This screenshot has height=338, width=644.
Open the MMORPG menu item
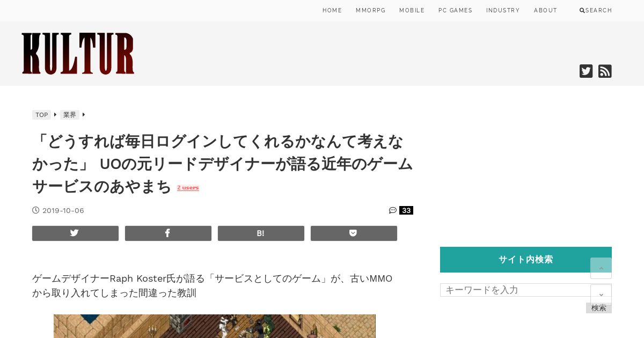[371, 11]
